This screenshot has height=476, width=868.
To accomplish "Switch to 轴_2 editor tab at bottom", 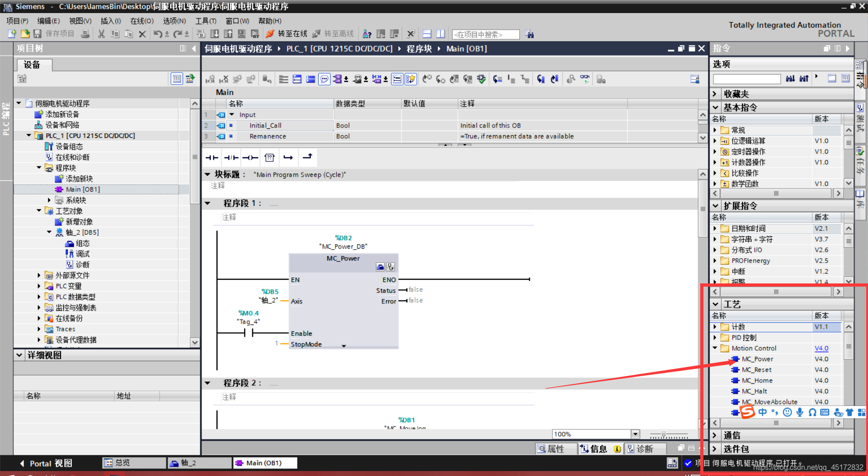I will coord(199,463).
